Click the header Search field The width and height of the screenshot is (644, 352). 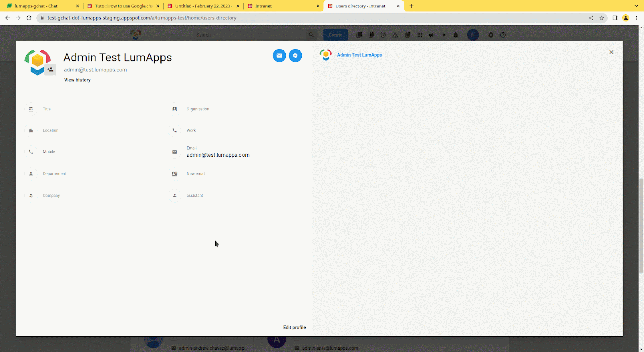250,35
